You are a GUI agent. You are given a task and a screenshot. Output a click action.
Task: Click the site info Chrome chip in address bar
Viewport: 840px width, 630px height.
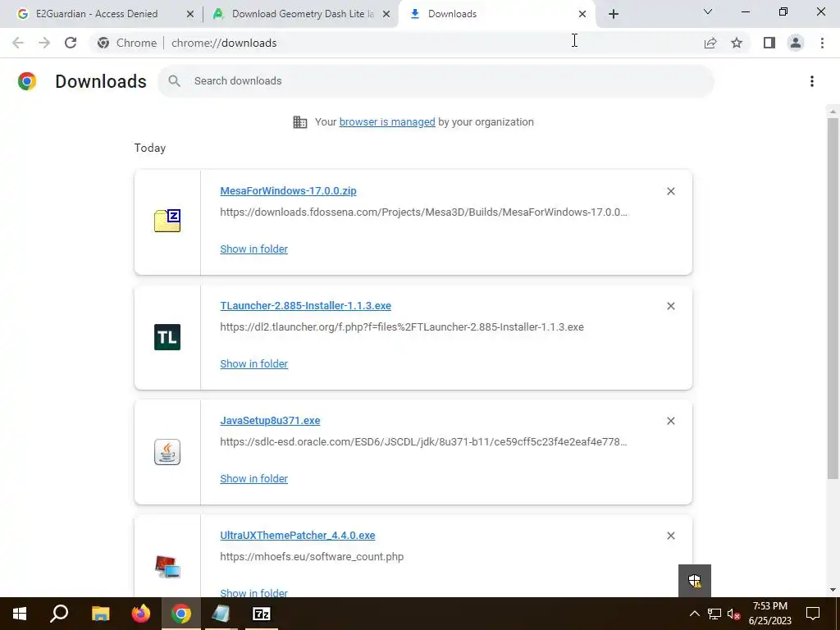(127, 43)
